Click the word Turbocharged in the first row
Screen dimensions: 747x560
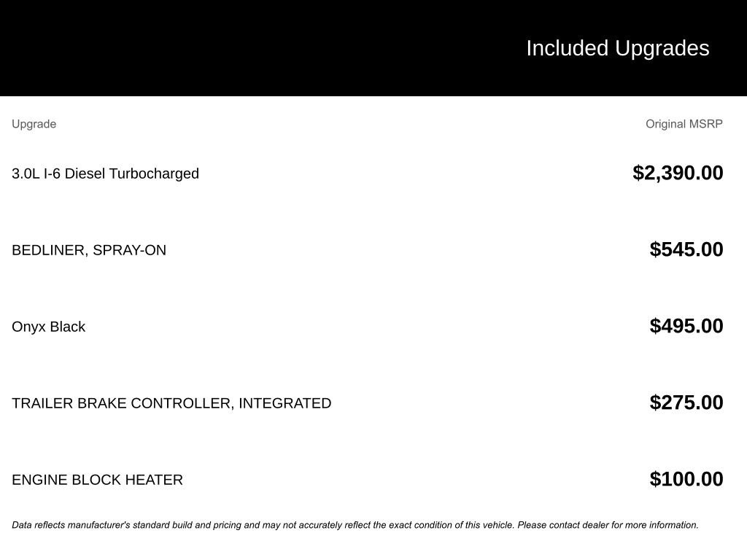coord(154,174)
